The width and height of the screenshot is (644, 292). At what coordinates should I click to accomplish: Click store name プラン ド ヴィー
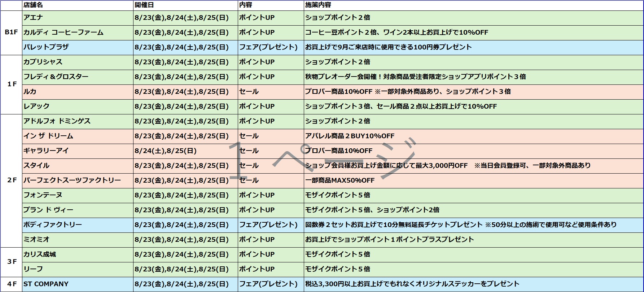click(x=48, y=210)
